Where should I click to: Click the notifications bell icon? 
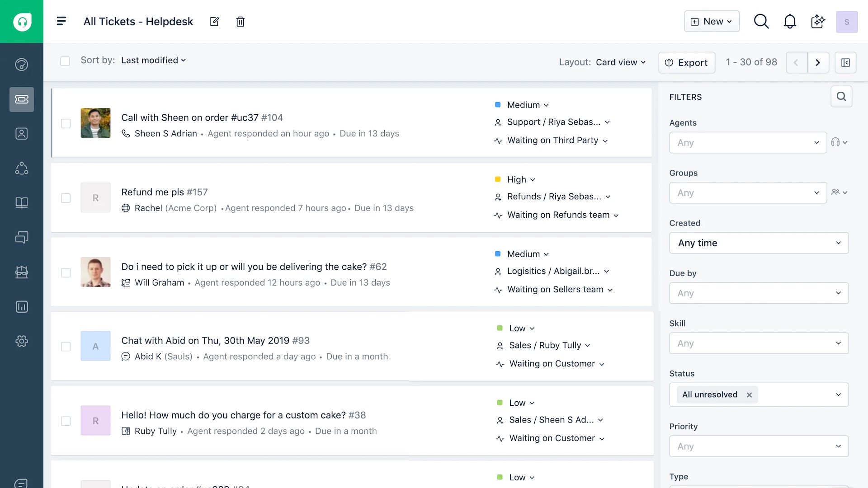[x=789, y=21]
